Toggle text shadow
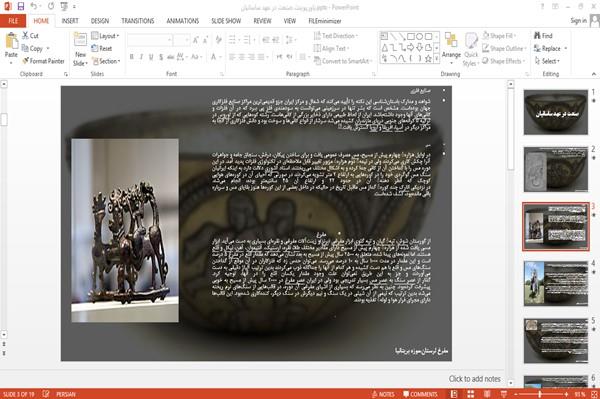The width and height of the screenshot is (600, 399). point(161,57)
